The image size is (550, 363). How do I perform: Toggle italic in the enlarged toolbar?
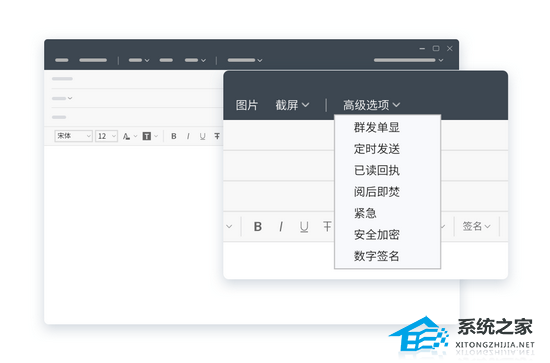281,227
